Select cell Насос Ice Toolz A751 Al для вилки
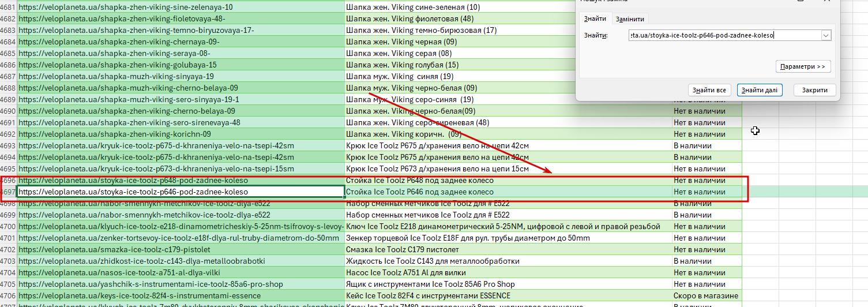The image size is (868, 307). click(x=508, y=272)
